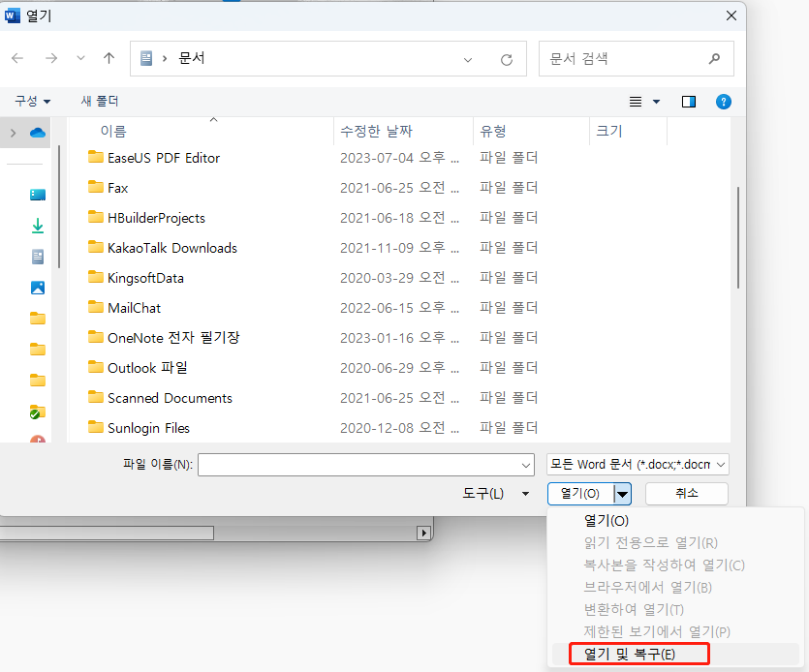
Task: Click the Word application icon in title bar
Action: click(11, 15)
